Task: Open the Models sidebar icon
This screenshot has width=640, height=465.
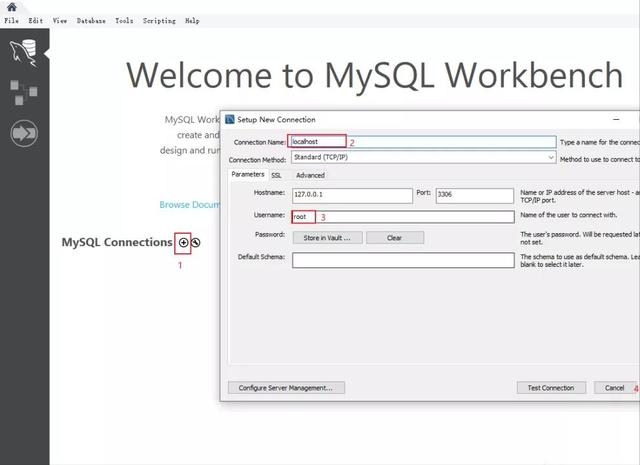Action: pyautogui.click(x=24, y=92)
